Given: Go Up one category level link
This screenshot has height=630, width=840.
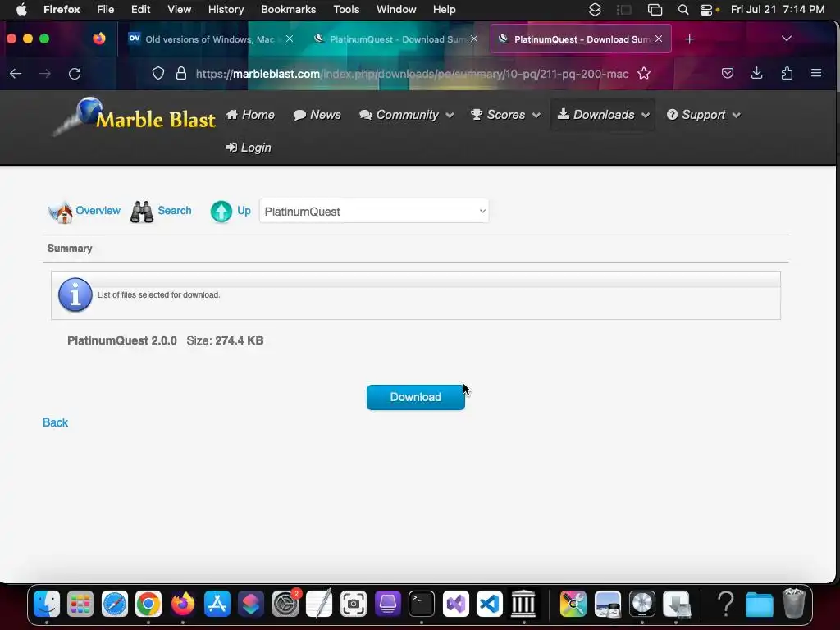Looking at the screenshot, I should point(244,211).
